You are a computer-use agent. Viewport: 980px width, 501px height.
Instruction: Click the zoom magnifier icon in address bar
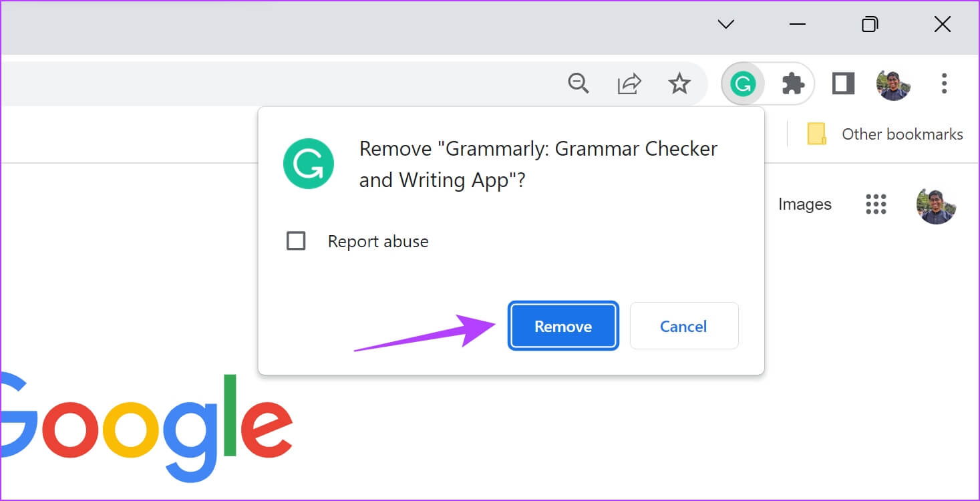(x=579, y=83)
